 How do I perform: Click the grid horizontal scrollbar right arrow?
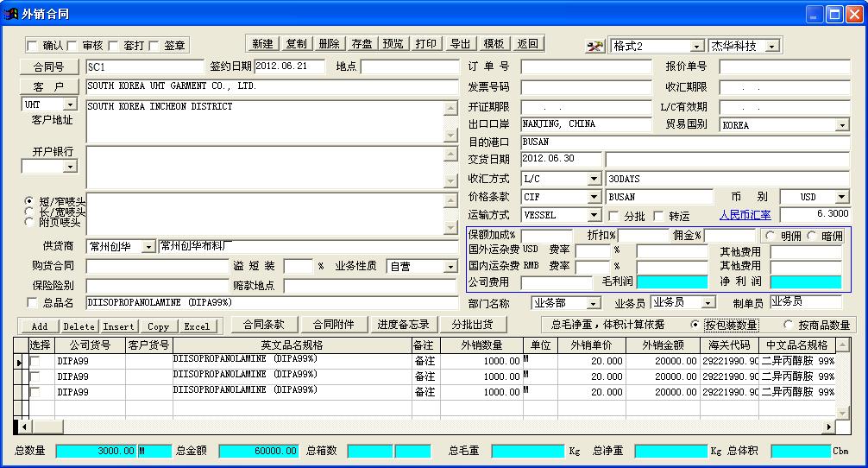coord(828,427)
